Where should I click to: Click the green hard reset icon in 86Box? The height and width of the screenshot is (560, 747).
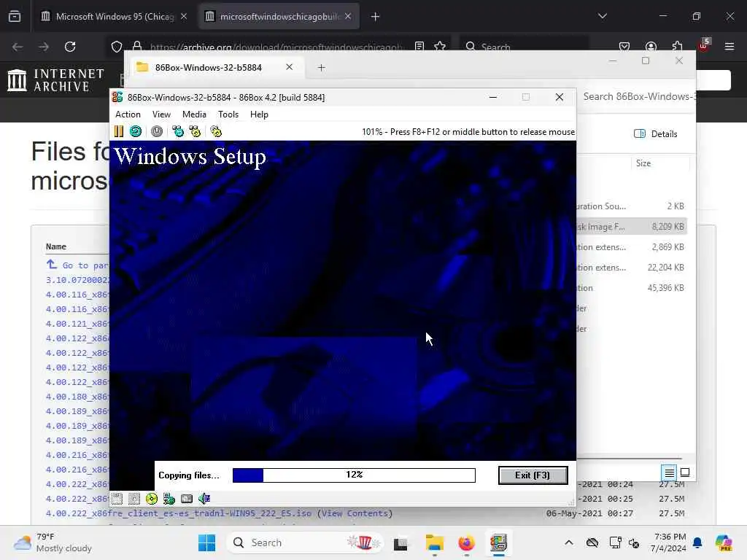coord(136,131)
